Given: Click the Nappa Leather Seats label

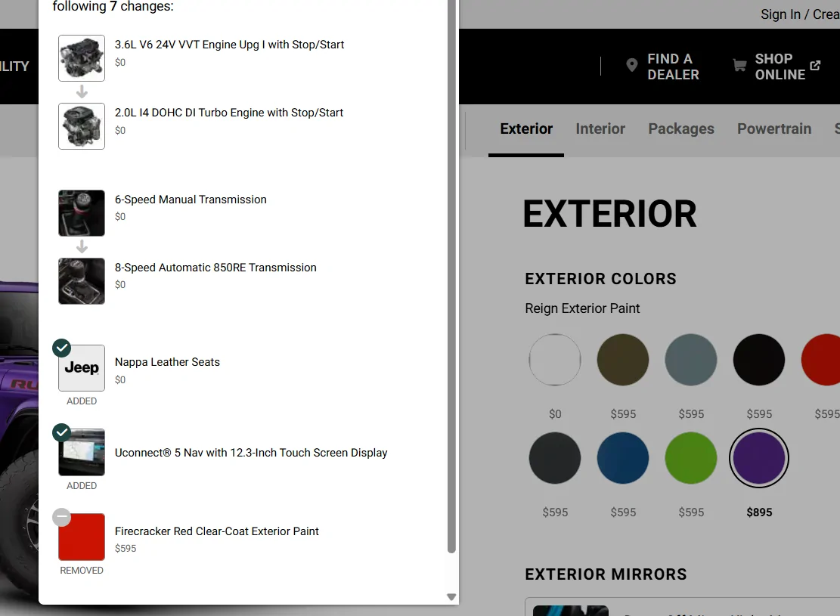Looking at the screenshot, I should tap(167, 362).
